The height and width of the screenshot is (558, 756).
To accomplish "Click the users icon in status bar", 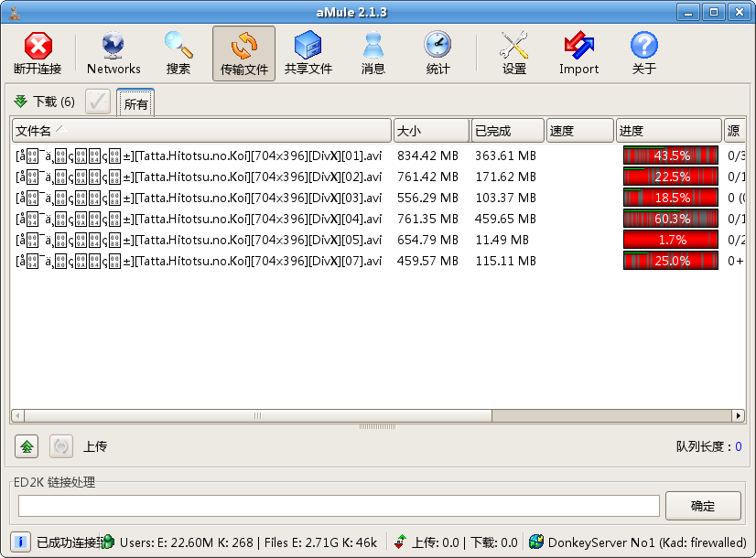I will [108, 542].
